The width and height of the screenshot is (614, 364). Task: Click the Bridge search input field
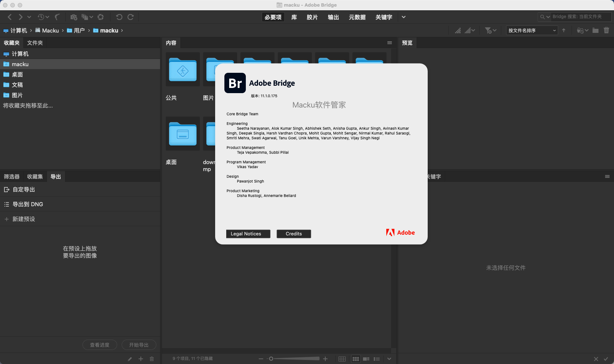click(581, 17)
